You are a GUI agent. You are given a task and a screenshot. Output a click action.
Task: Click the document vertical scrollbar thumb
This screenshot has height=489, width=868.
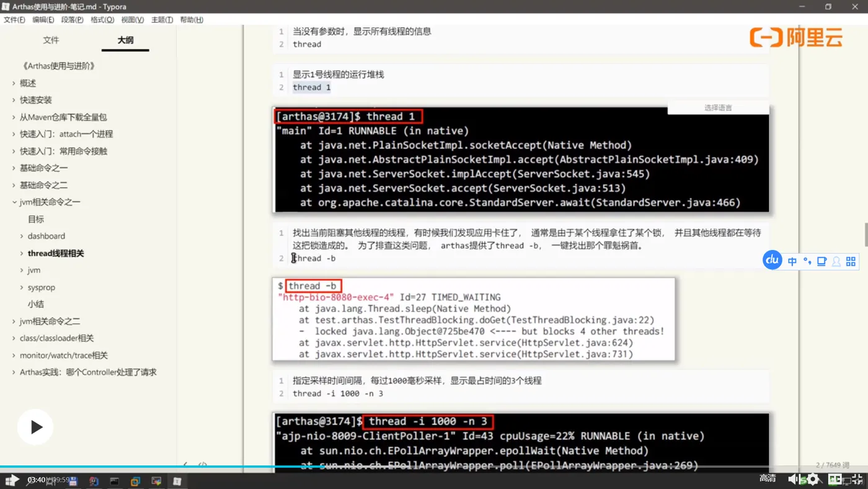click(x=866, y=235)
